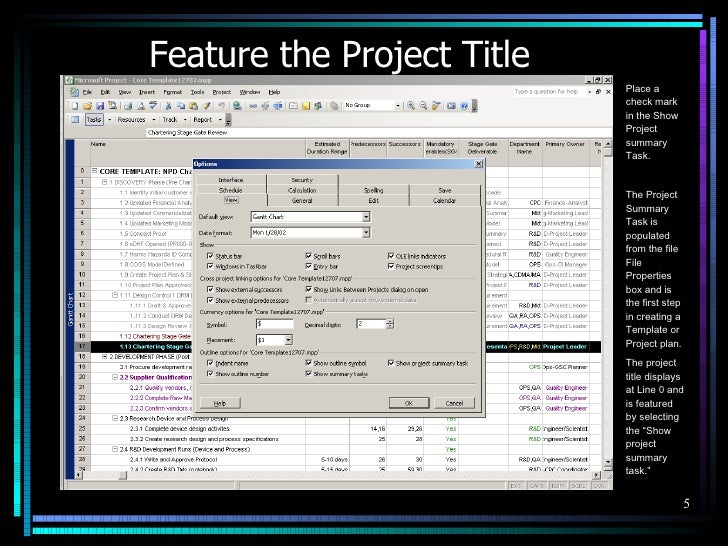Click the Go To Selected Task icon

point(436,106)
